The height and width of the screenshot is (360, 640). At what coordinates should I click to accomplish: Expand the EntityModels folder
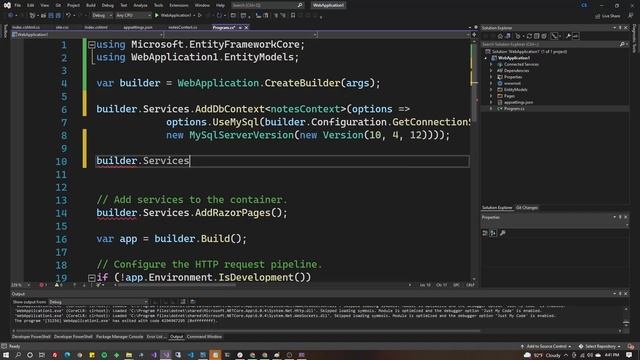(x=491, y=90)
